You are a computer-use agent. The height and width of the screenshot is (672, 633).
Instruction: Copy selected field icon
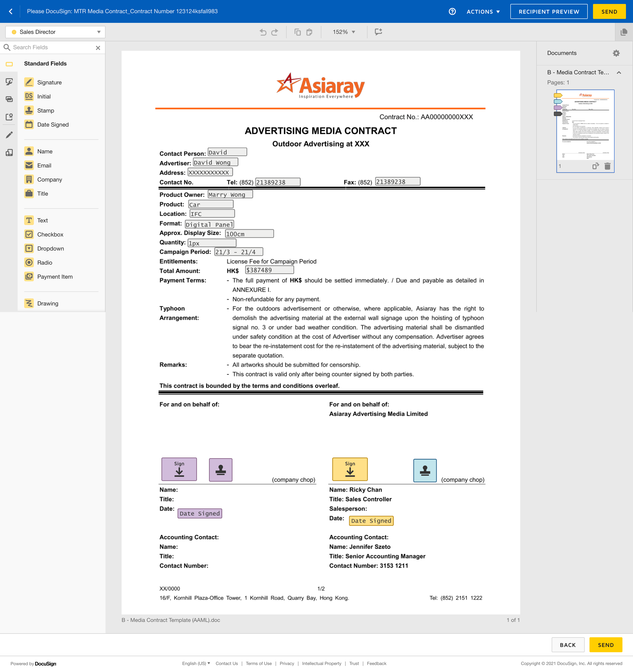(298, 32)
